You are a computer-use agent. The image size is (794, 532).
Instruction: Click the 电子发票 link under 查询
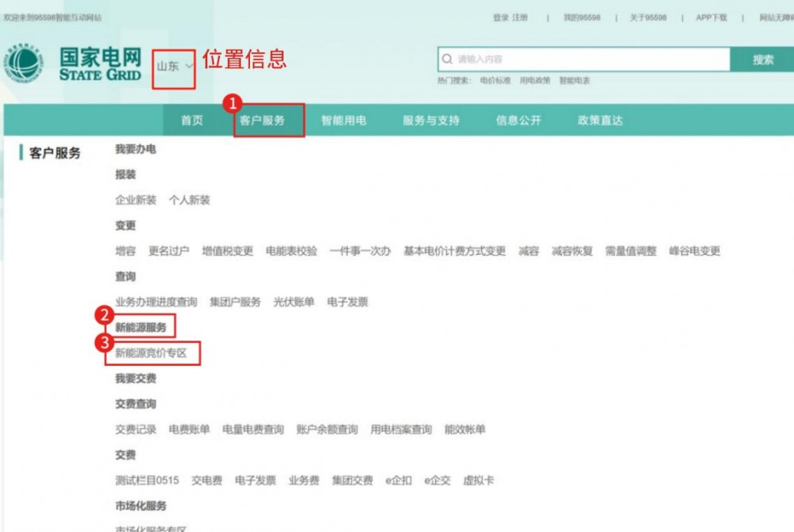pos(347,302)
